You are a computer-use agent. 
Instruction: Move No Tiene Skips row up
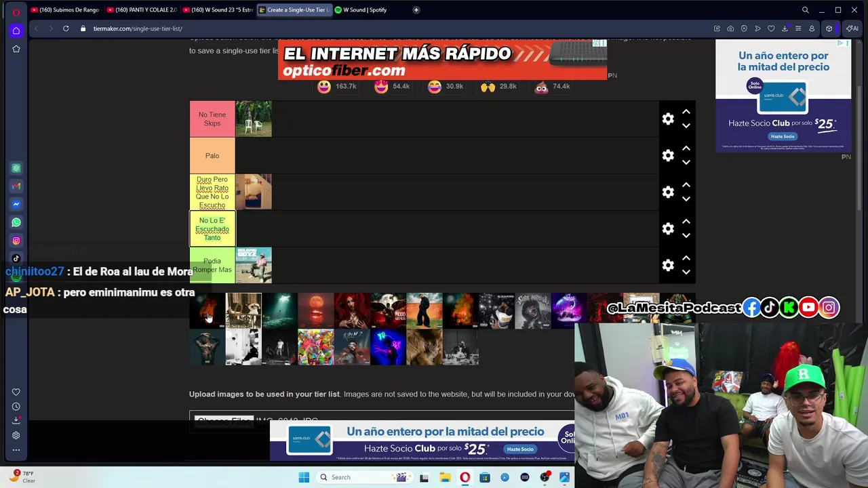(686, 112)
